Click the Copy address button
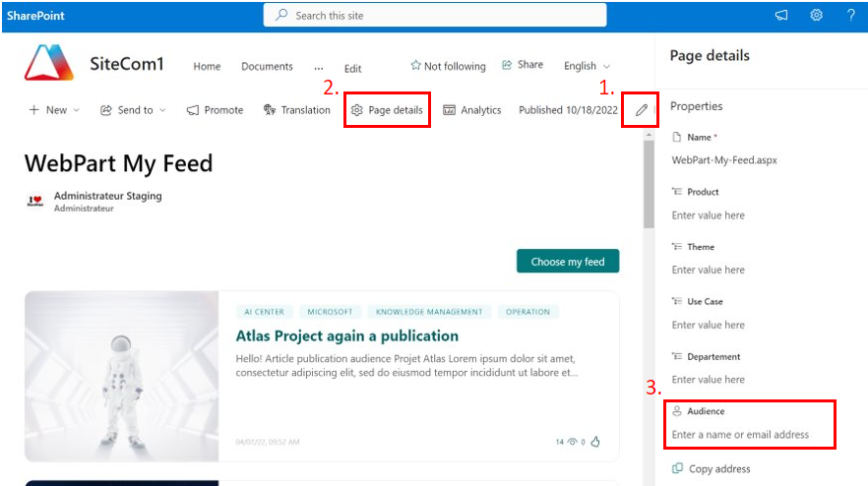 [712, 469]
